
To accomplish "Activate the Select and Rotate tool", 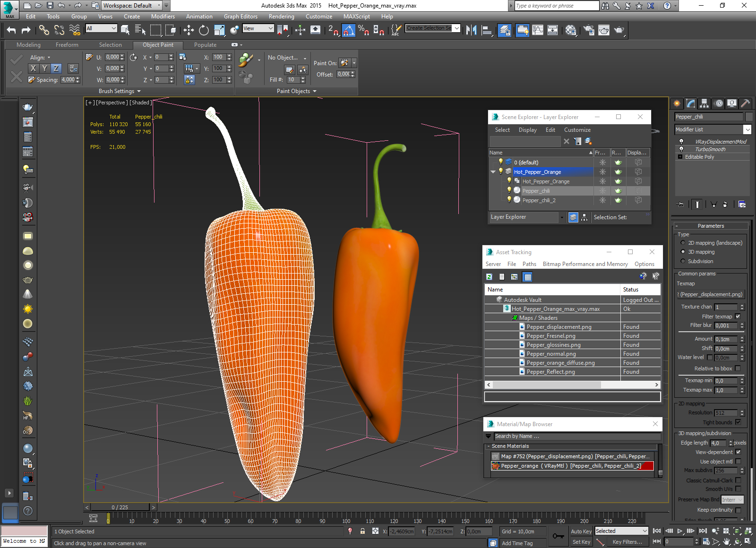I will coord(204,30).
